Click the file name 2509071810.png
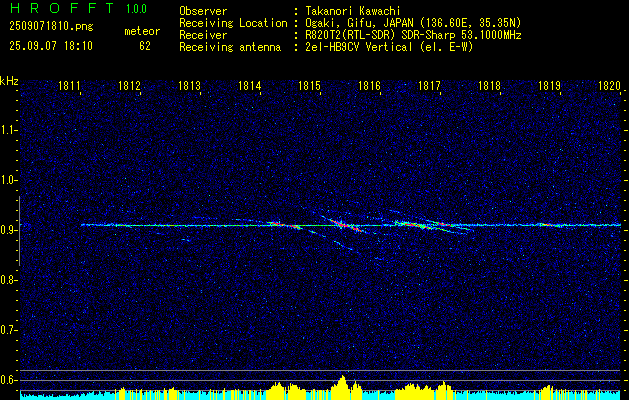The width and height of the screenshot is (629, 400). coord(51,27)
